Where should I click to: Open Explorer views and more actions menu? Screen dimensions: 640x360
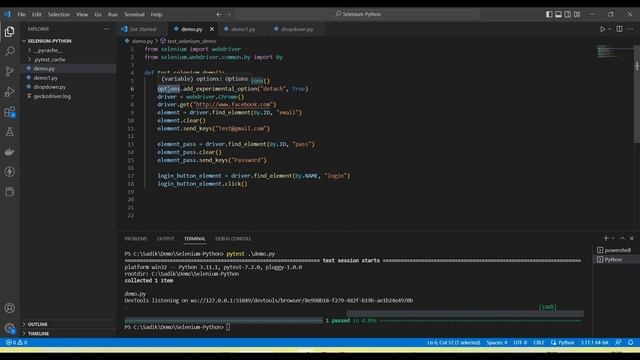tap(107, 29)
